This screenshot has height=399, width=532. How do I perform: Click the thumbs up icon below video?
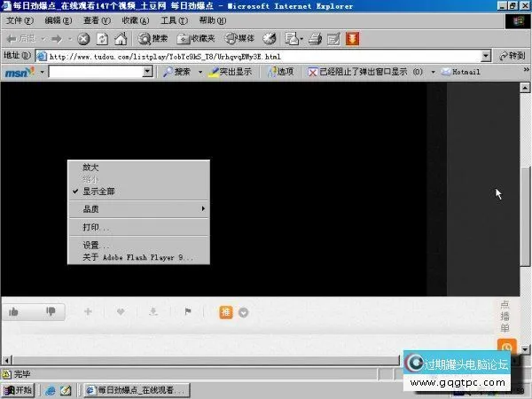[13, 311]
